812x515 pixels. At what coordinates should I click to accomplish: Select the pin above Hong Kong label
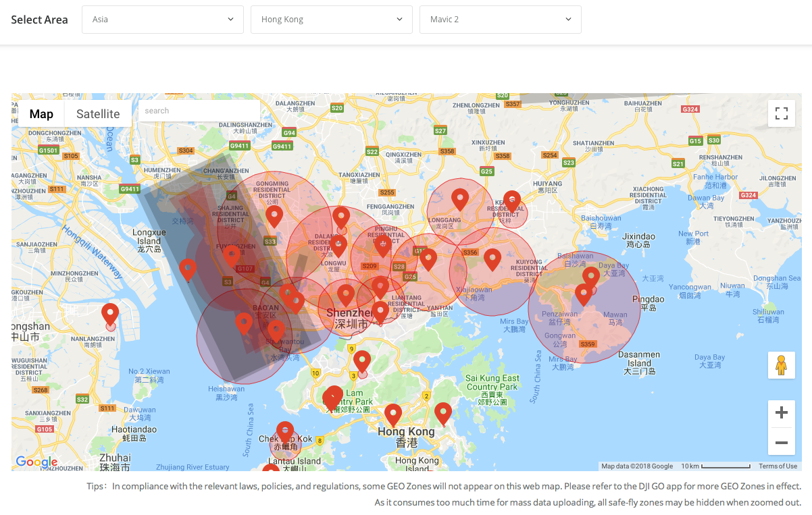tap(393, 415)
